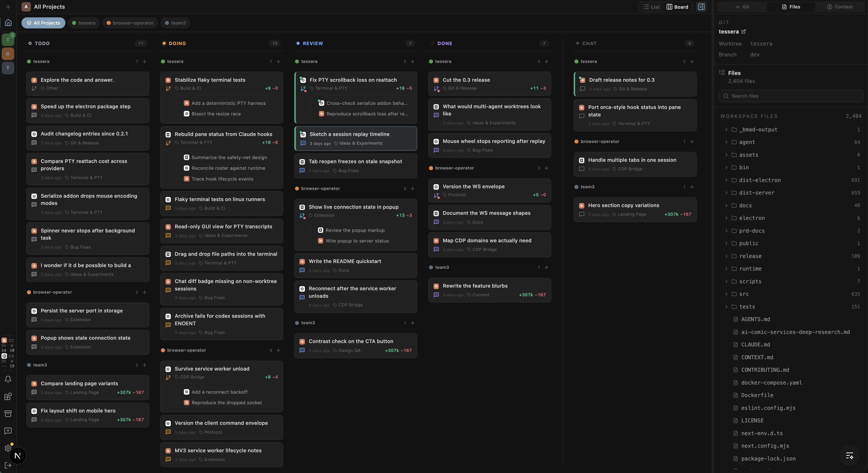Image resolution: width=868 pixels, height=473 pixels.
Task: Open Fix layout shift on mobile hero card
Action: click(88, 415)
